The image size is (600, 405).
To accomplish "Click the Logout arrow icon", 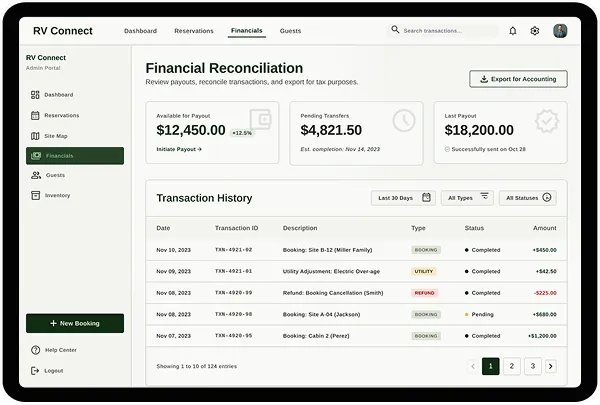I will tap(35, 371).
